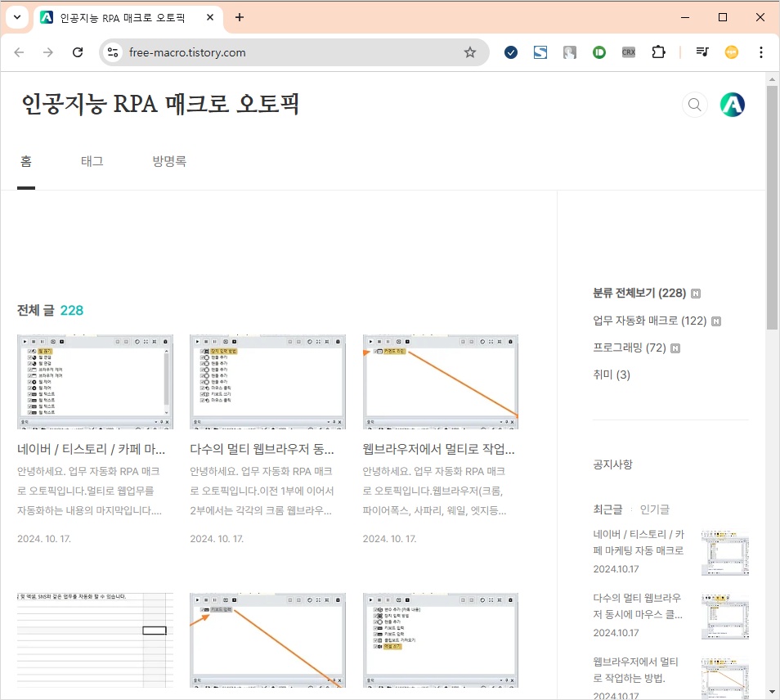Image resolution: width=780 pixels, height=700 pixels.
Task: Open the yellow profile avatar
Action: tap(731, 52)
